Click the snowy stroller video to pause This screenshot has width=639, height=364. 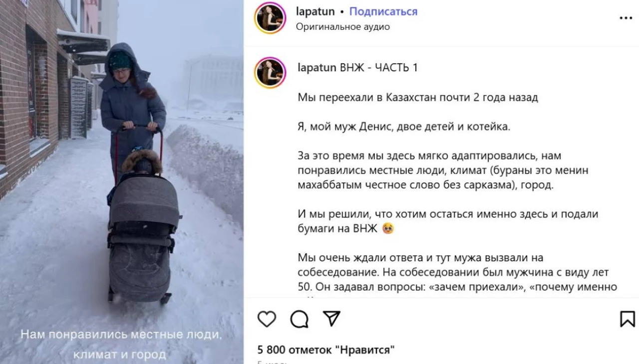click(x=122, y=182)
